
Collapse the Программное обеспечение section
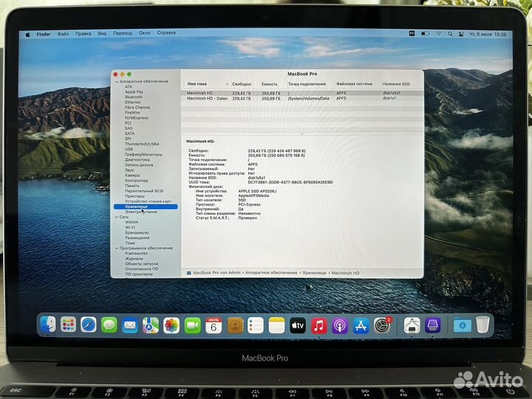117,248
